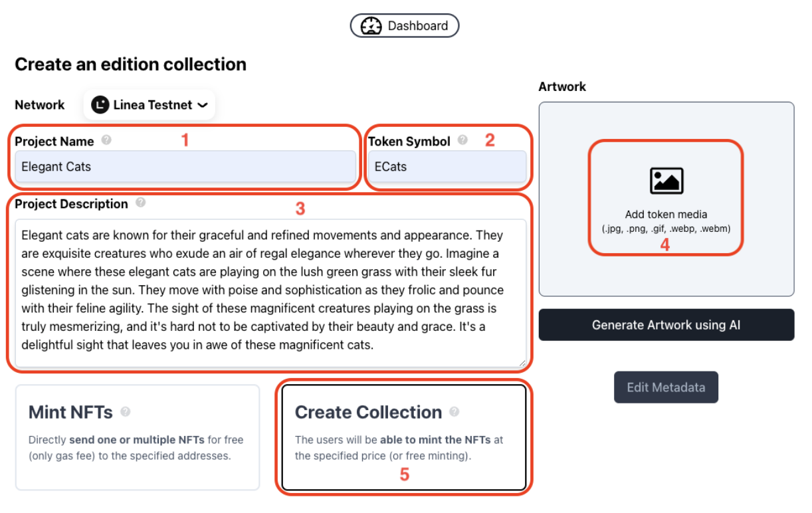This screenshot has width=812, height=513.
Task: Click Generate Artwork using AI button
Action: [x=666, y=325]
